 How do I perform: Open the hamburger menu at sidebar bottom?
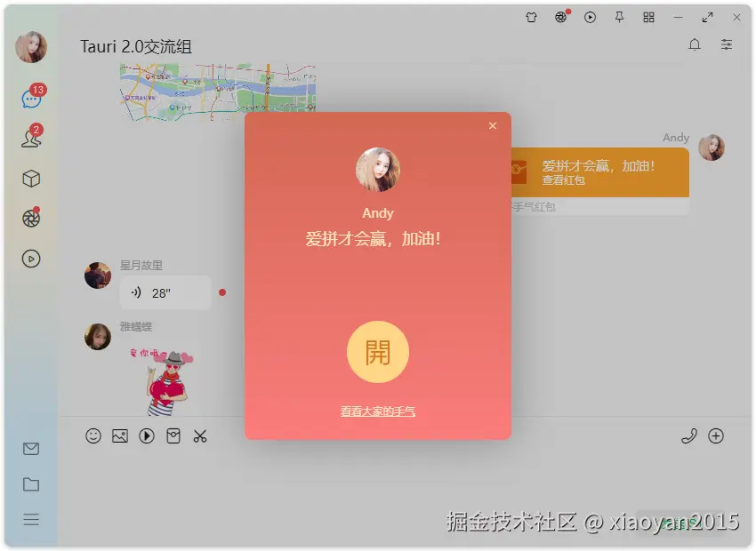[x=31, y=519]
